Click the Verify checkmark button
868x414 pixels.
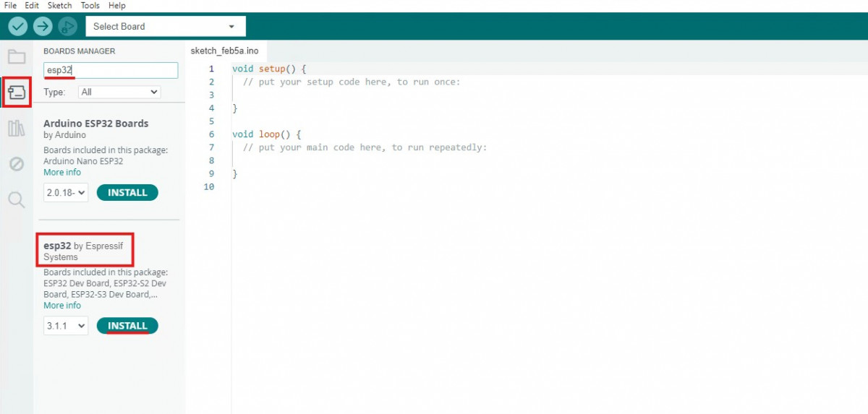point(18,26)
